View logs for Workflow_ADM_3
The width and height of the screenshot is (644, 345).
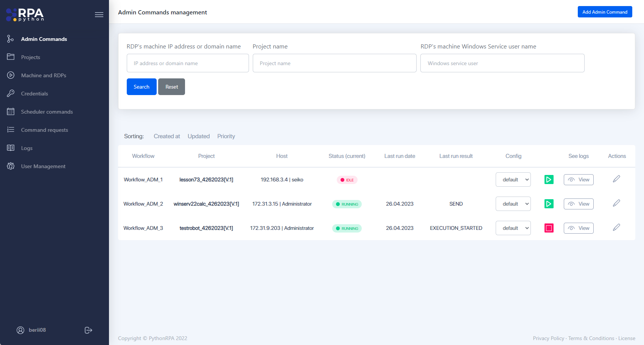tap(579, 228)
